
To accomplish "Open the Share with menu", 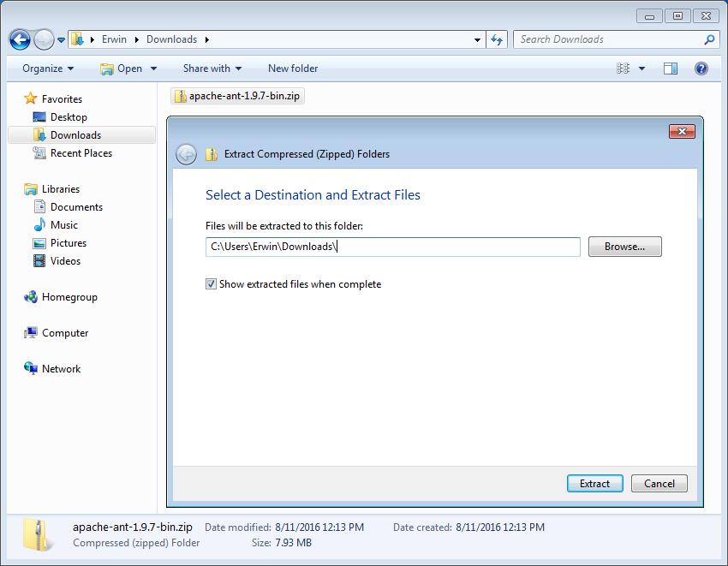I will (x=212, y=69).
